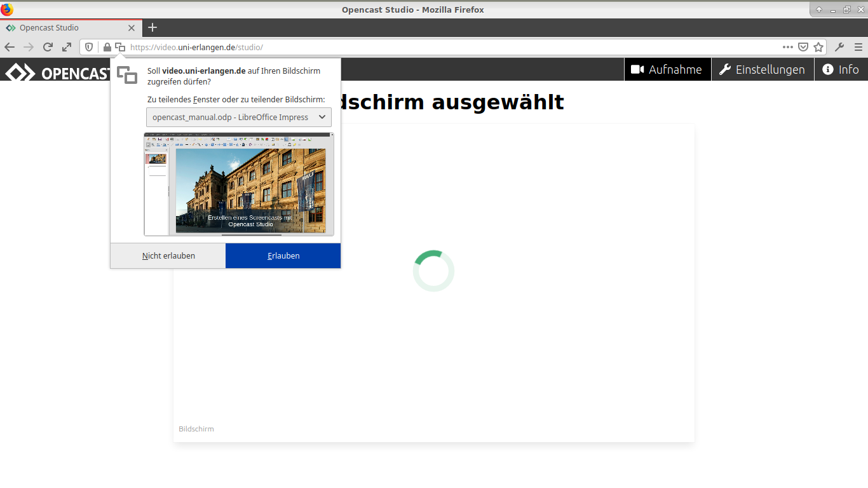Image resolution: width=868 pixels, height=488 pixels.
Task: Open a new browser tab
Action: click(153, 27)
